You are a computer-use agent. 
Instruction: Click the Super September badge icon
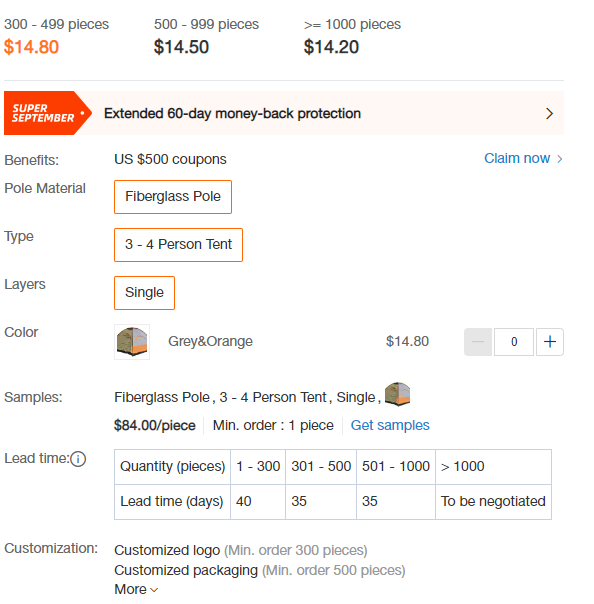tap(48, 113)
